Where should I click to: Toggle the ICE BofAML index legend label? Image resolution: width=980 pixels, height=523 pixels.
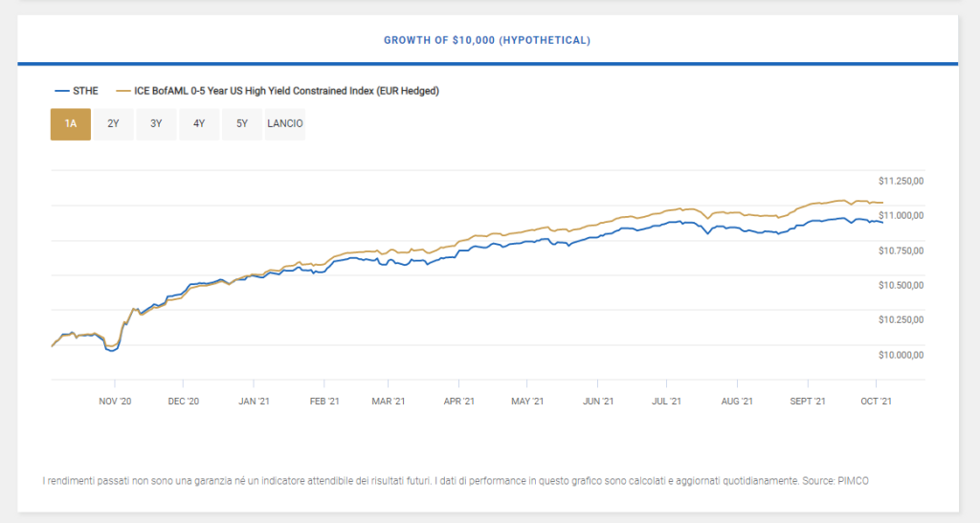pos(286,91)
